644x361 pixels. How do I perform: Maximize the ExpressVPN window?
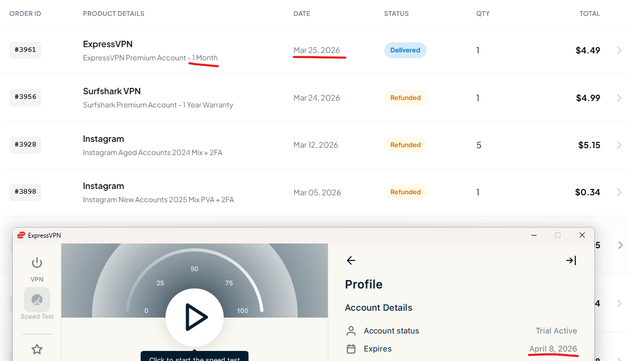pyautogui.click(x=557, y=235)
